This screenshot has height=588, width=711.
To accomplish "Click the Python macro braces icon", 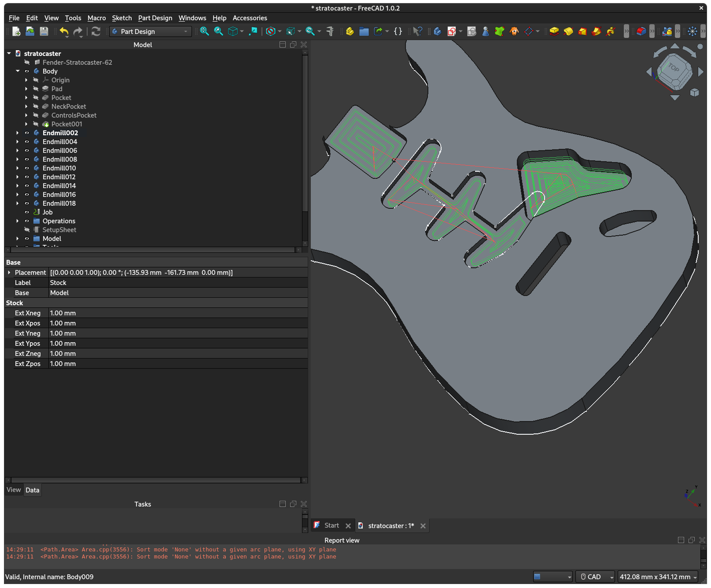I will (x=398, y=31).
